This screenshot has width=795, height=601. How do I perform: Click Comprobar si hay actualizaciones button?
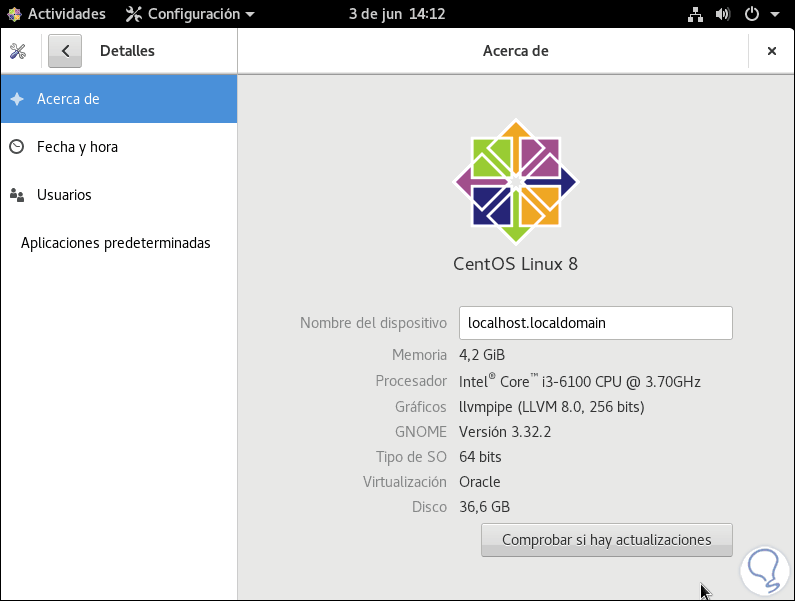[606, 540]
